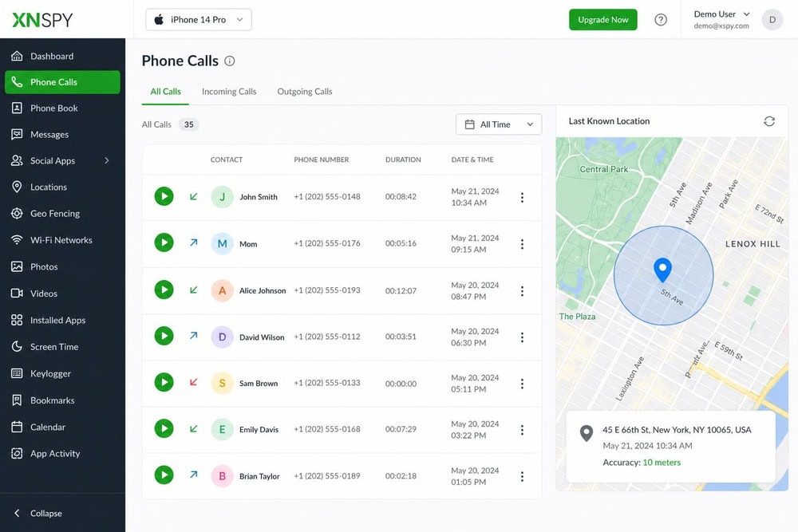The image size is (798, 532).
Task: Switch to the Incoming Calls tab
Action: [229, 92]
